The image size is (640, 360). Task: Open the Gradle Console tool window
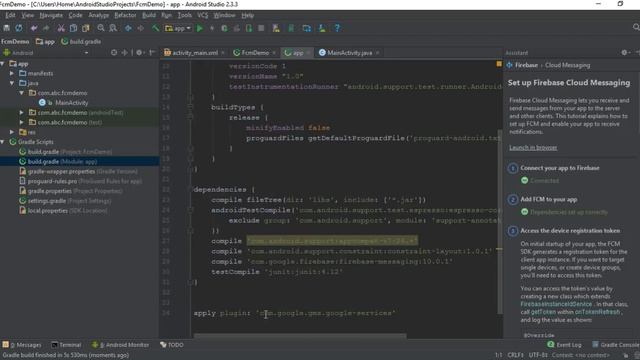coord(616,345)
